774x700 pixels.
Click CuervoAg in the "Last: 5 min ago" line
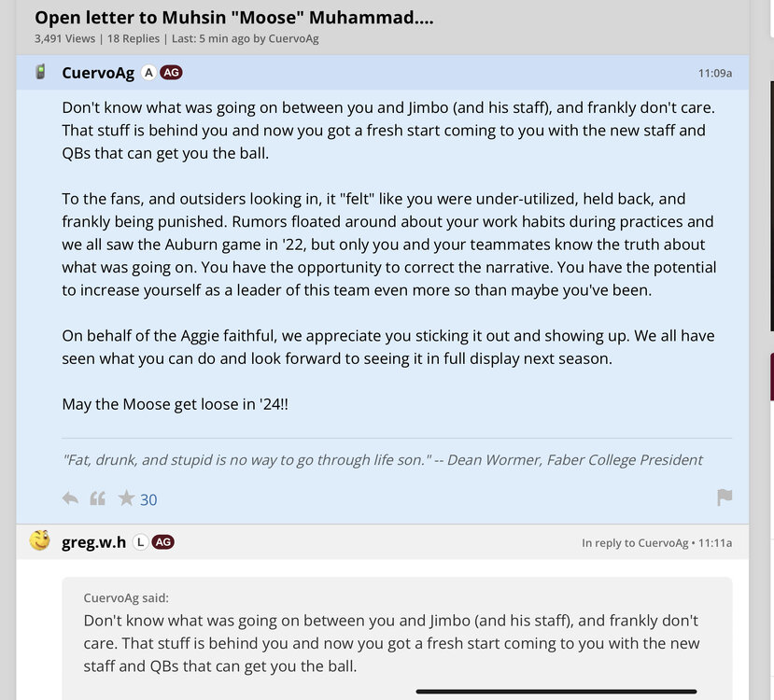pos(292,38)
